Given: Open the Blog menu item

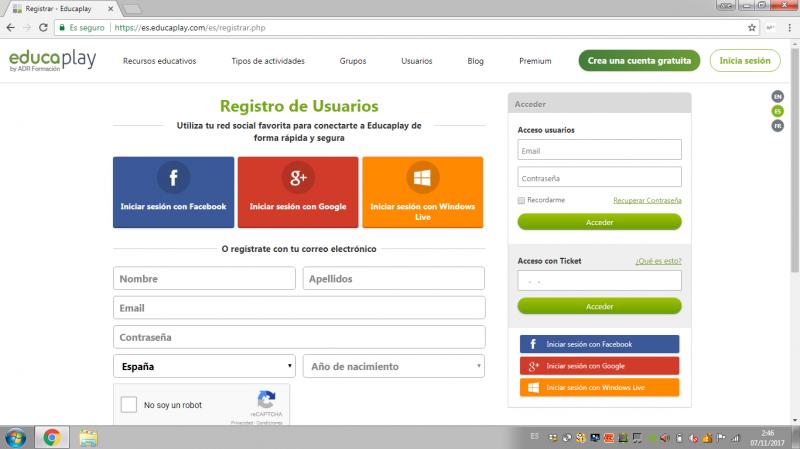Looking at the screenshot, I should pos(475,61).
